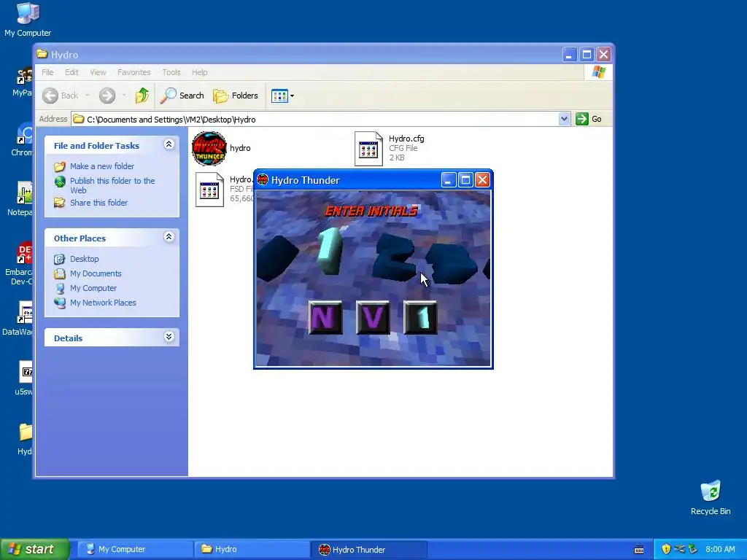Maximize the Hydro Thunder window
The width and height of the screenshot is (747, 560).
(x=465, y=180)
